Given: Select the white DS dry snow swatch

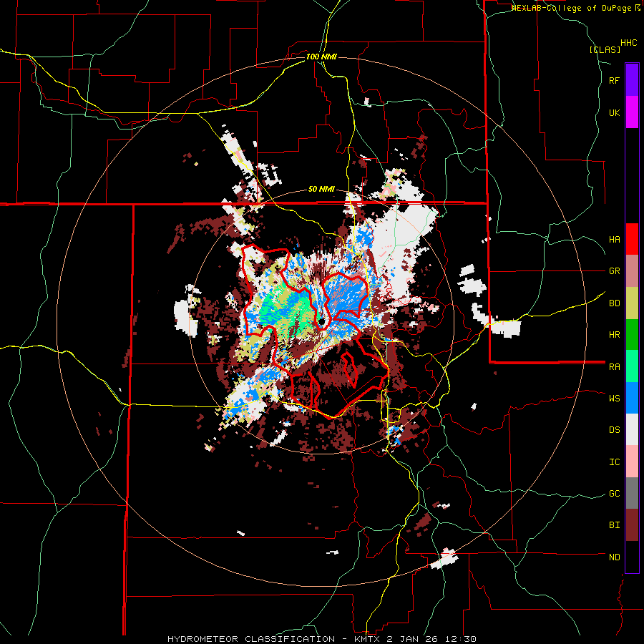Looking at the screenshot, I should (632, 429).
